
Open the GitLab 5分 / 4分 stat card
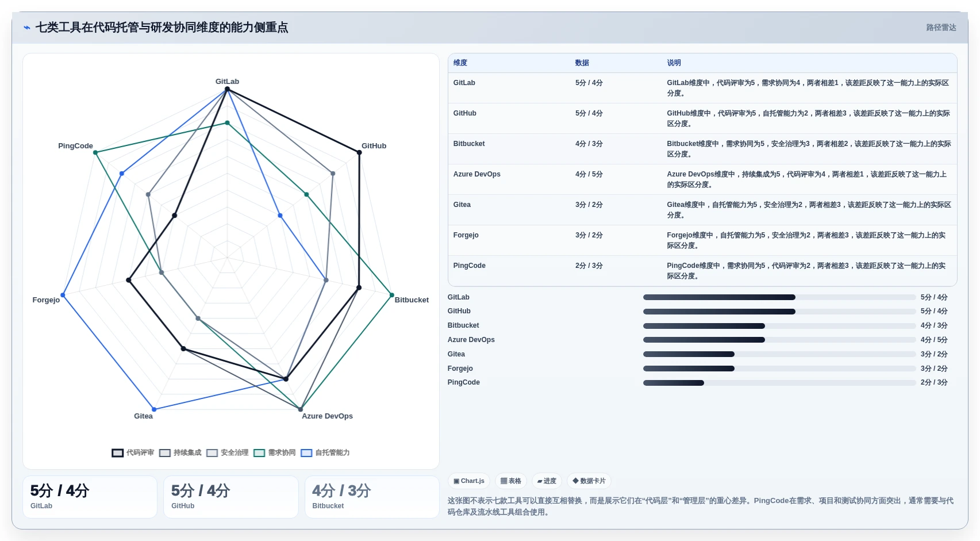click(x=90, y=497)
